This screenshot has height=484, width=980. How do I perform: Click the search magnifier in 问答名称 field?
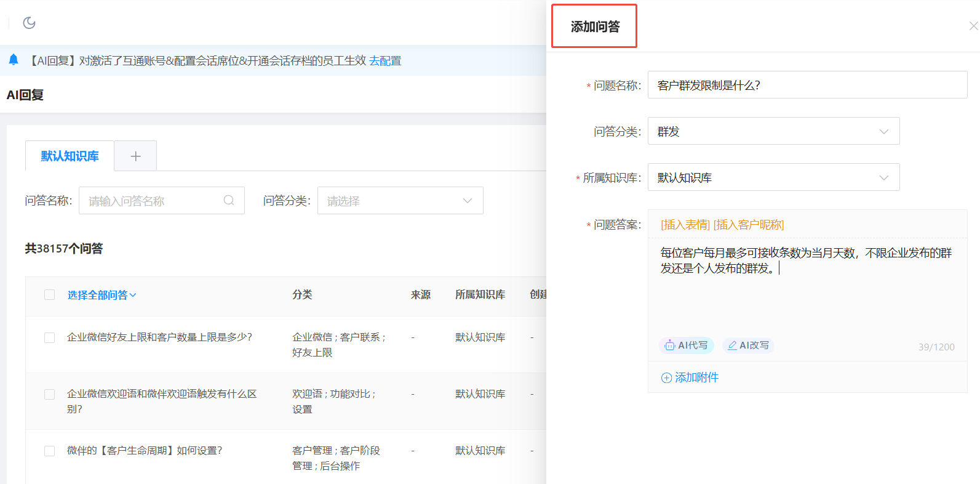[229, 200]
